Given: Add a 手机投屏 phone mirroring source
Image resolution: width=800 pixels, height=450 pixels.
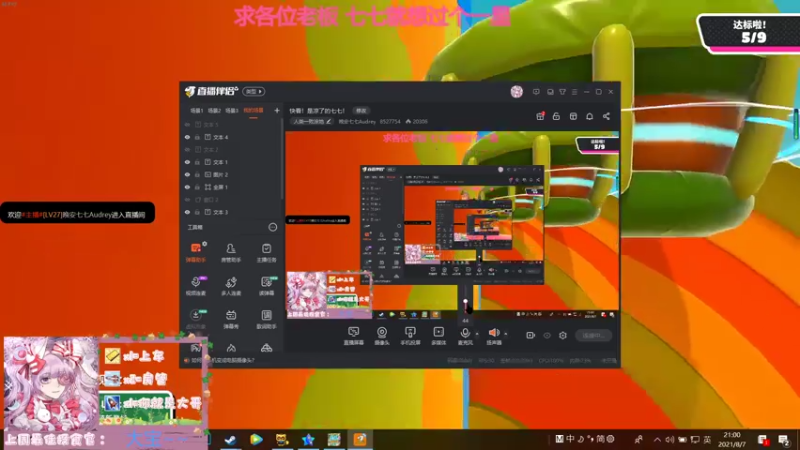Looking at the screenshot, I should (410, 336).
